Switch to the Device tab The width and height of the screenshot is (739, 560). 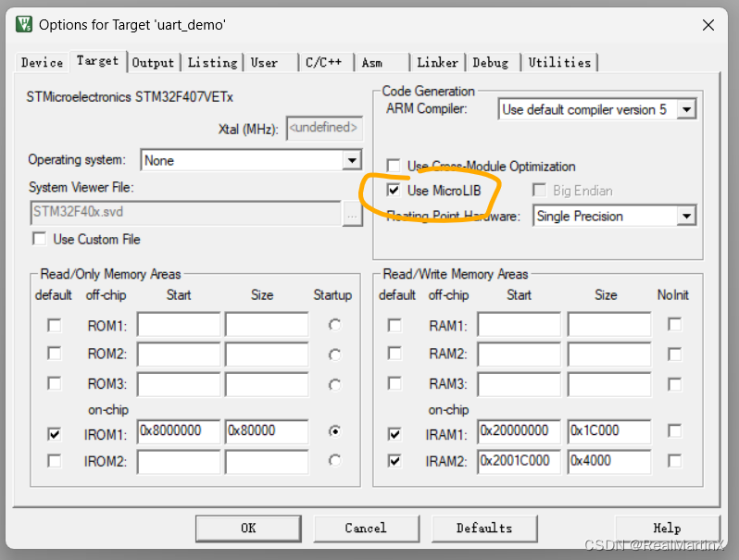42,63
